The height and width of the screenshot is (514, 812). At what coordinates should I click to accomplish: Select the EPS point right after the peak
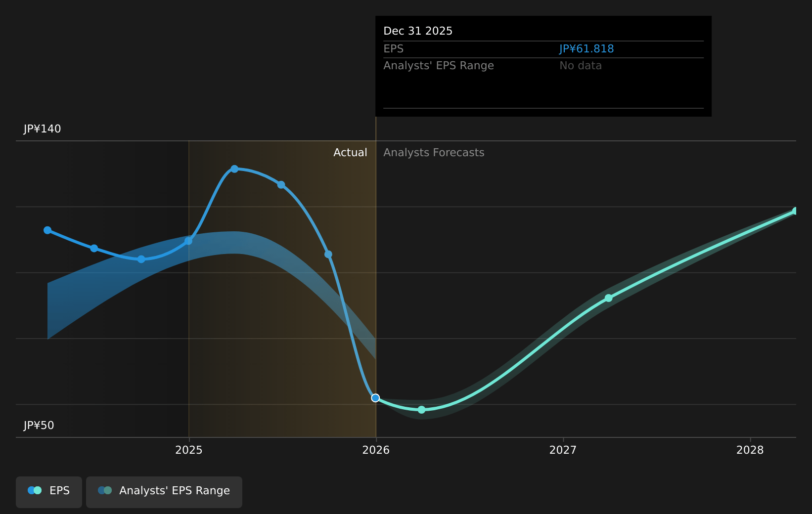click(281, 185)
